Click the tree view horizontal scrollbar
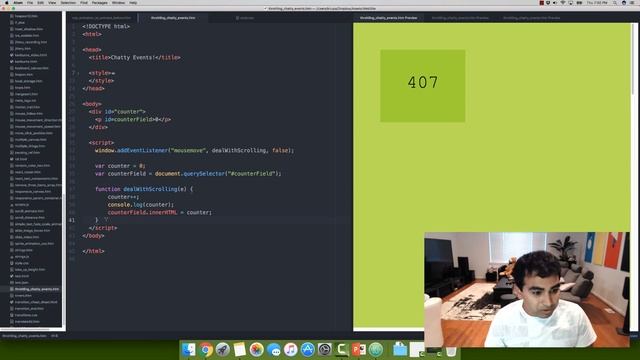This screenshot has width=640, height=360. coord(24,329)
